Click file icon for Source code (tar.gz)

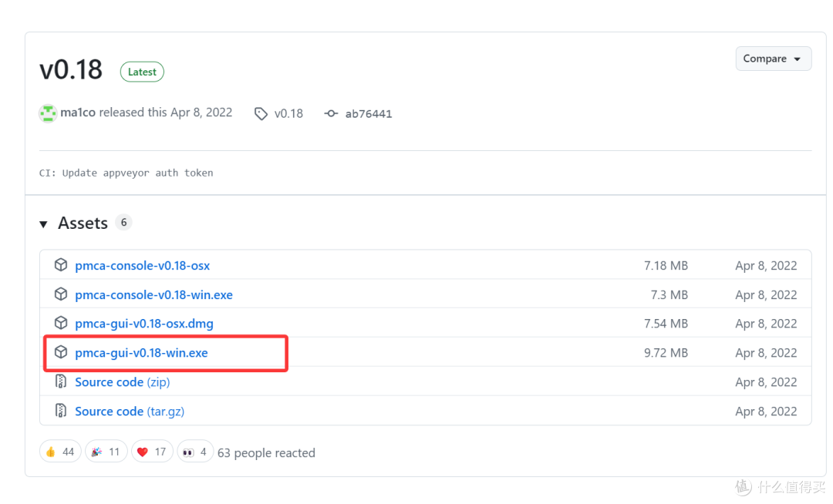coord(61,411)
